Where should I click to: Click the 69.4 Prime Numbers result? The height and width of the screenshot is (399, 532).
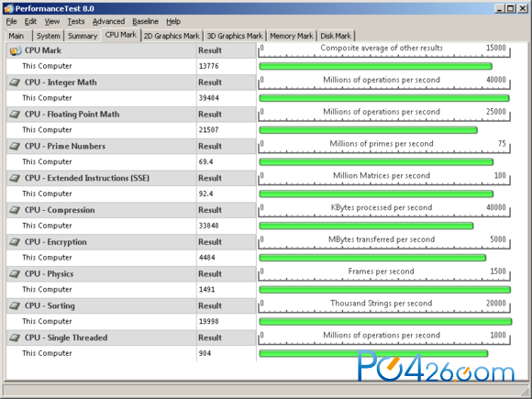tap(206, 161)
